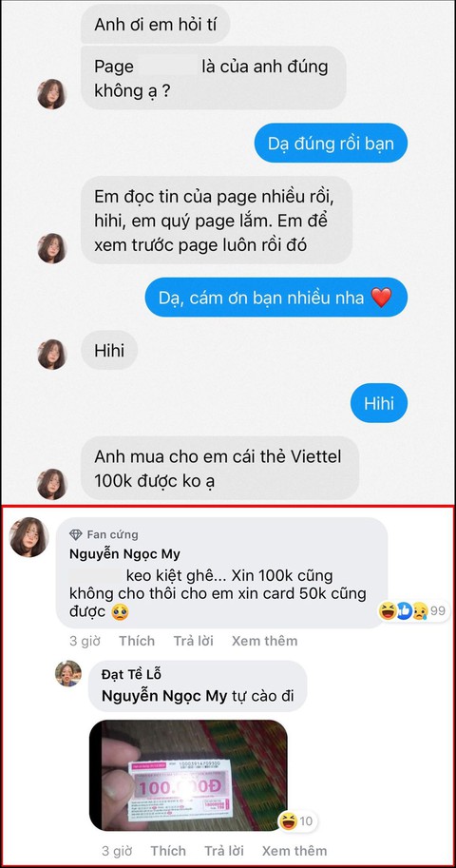The height and width of the screenshot is (868, 456).
Task: Tap avatar beside Viettel card request message
Action: (x=52, y=484)
